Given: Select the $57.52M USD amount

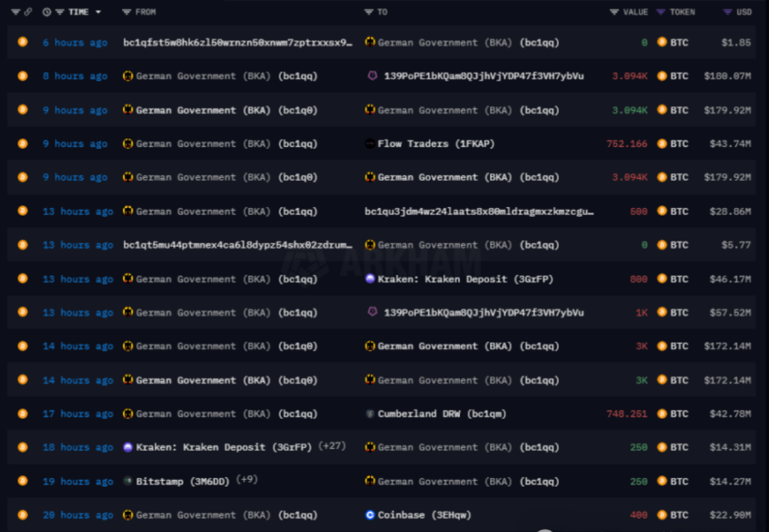Looking at the screenshot, I should (731, 313).
